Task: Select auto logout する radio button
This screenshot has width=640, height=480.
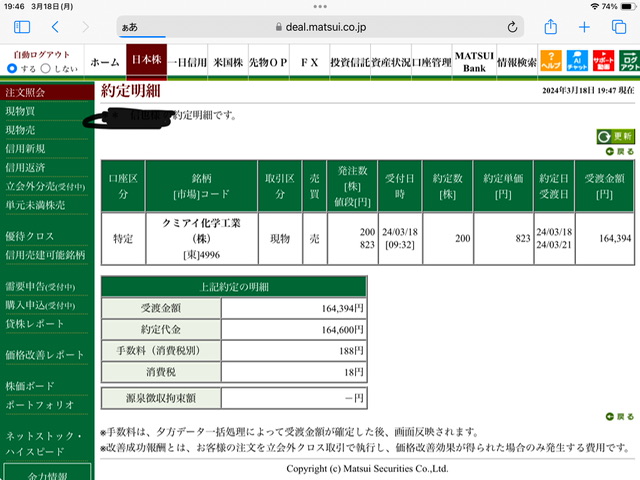Action: (12, 69)
